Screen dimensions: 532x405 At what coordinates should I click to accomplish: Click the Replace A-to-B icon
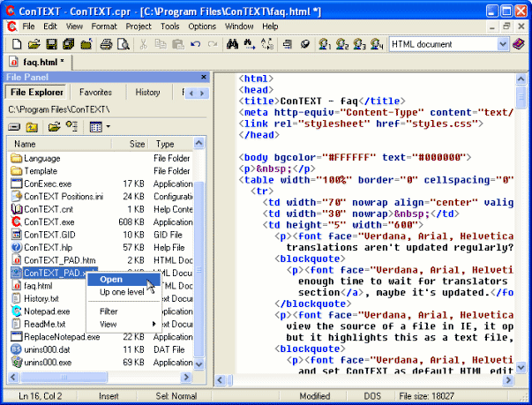point(267,44)
